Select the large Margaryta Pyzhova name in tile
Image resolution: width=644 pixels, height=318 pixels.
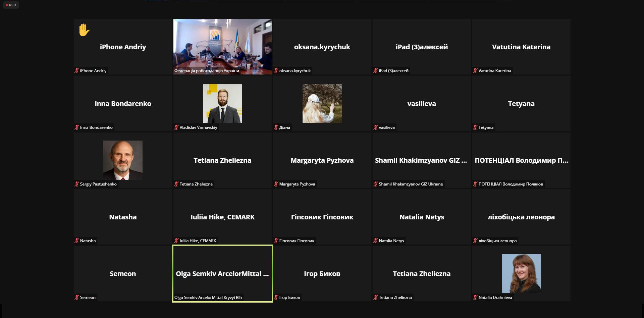click(x=322, y=160)
